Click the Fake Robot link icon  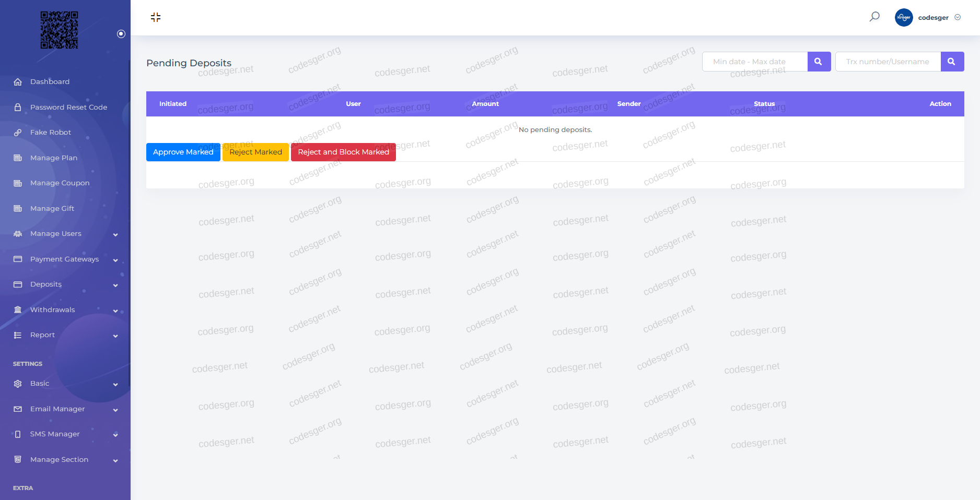[18, 133]
